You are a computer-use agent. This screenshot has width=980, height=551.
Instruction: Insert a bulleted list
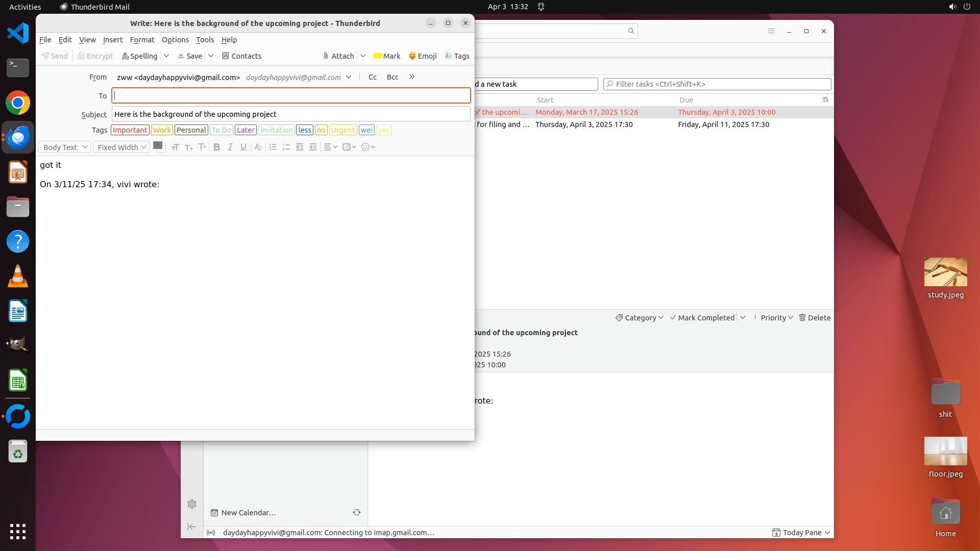(273, 147)
